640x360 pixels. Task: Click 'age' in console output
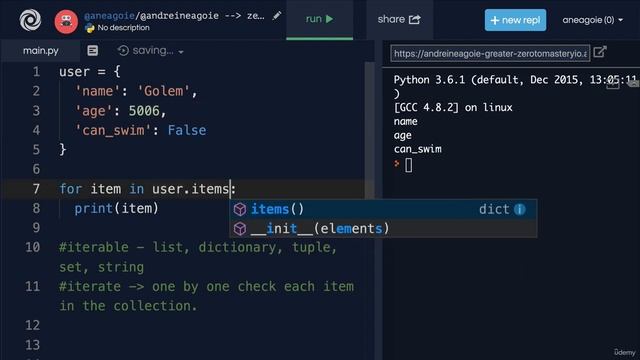tap(402, 136)
